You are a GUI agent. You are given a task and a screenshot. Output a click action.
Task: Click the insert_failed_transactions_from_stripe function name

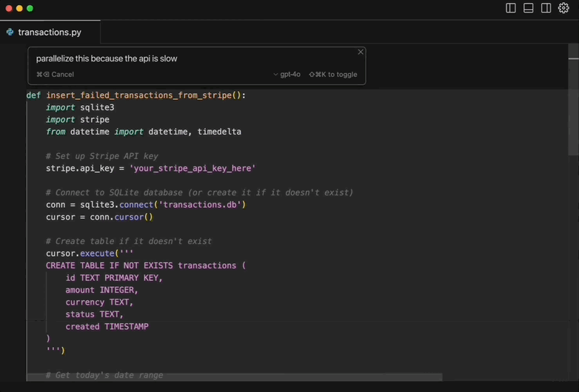[x=138, y=95]
